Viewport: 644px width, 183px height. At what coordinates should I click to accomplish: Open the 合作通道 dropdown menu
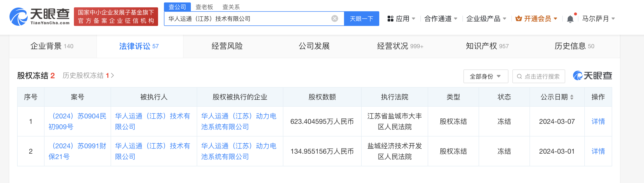coord(440,19)
